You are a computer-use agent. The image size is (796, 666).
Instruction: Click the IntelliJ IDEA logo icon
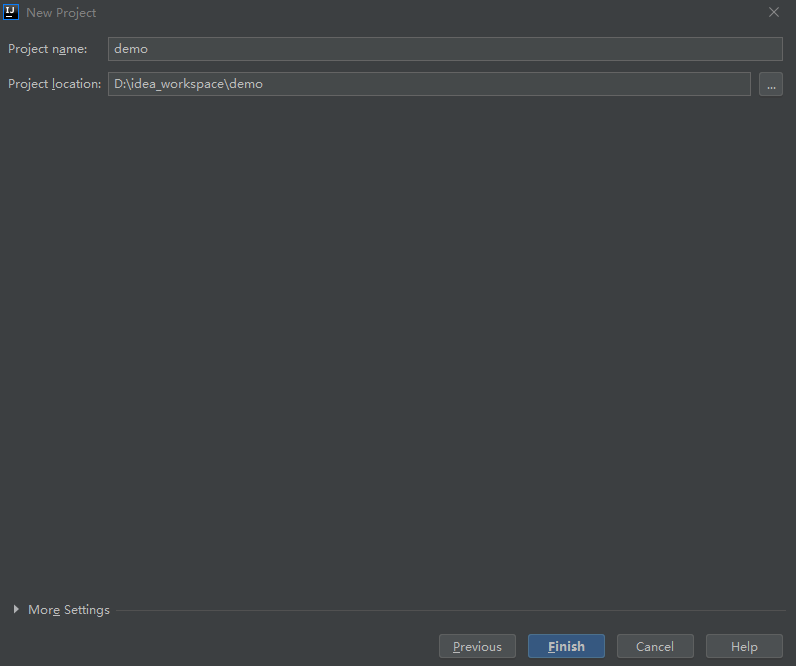click(x=11, y=12)
